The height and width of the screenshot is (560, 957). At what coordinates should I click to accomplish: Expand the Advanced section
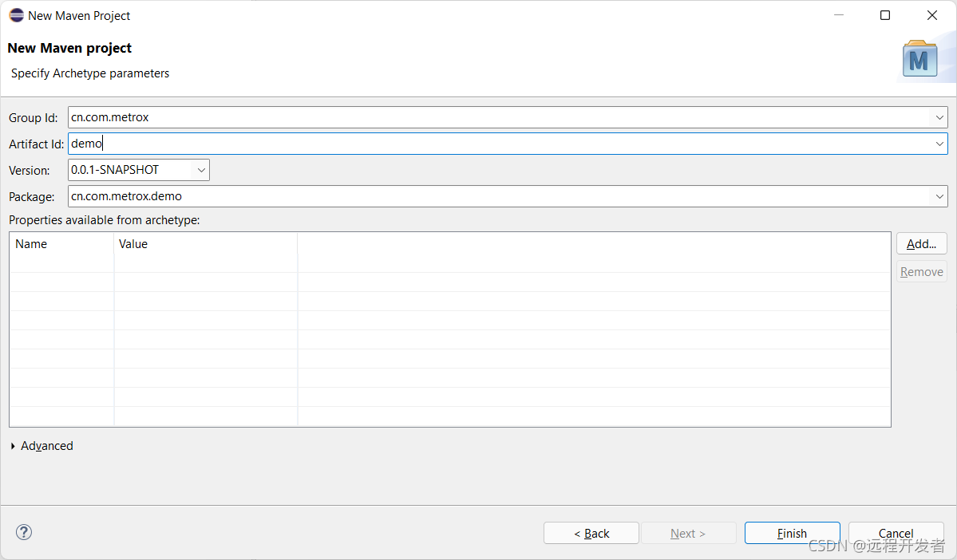tap(42, 446)
